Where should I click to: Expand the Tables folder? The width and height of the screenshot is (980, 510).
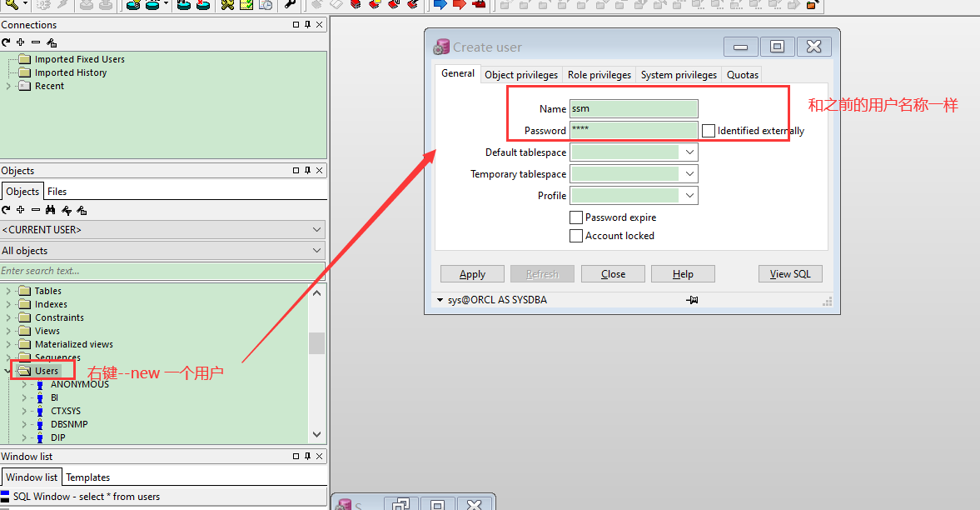click(x=8, y=290)
